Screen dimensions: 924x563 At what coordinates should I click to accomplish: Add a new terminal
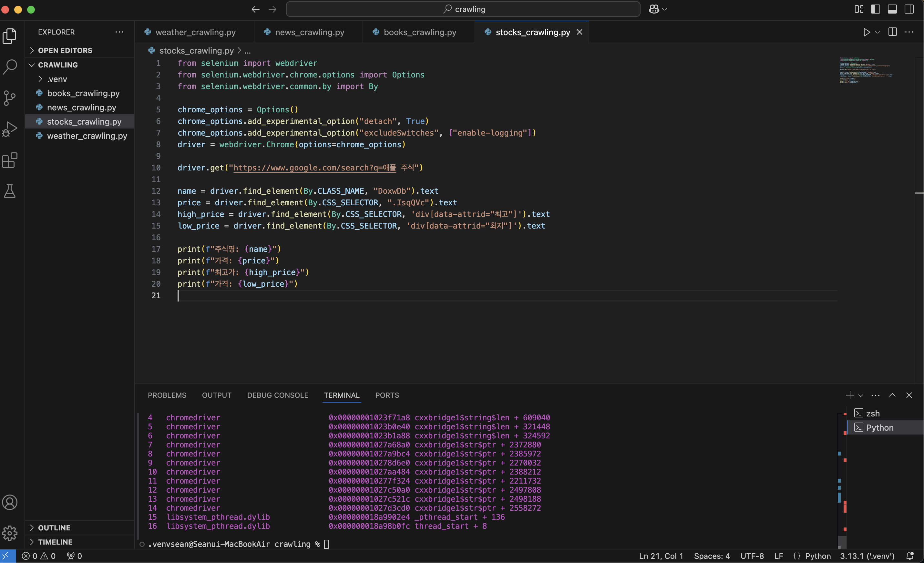coord(850,395)
